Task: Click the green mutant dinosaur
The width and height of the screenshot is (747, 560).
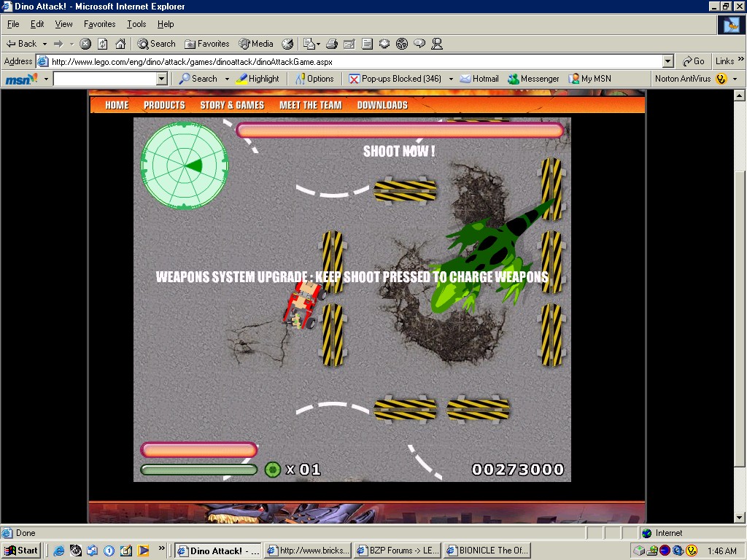Action: point(486,257)
